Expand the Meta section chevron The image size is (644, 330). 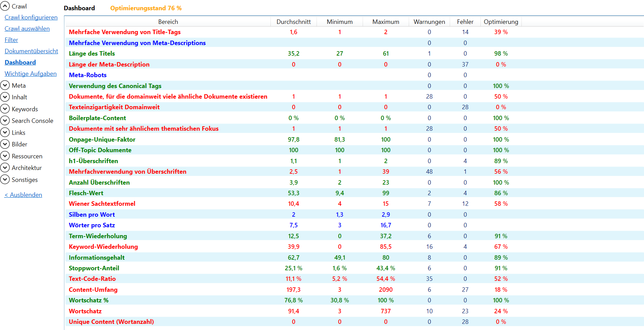click(5, 85)
